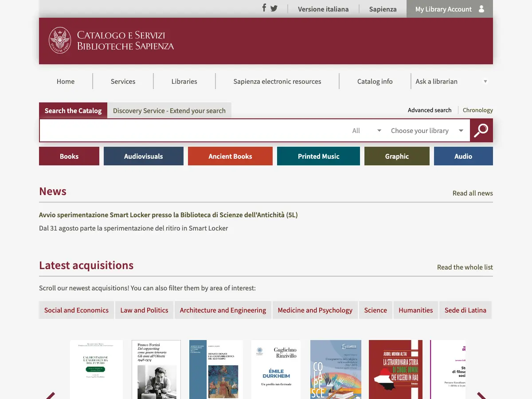
Task: Open the Émile Durkheim book cover
Action: click(276, 369)
